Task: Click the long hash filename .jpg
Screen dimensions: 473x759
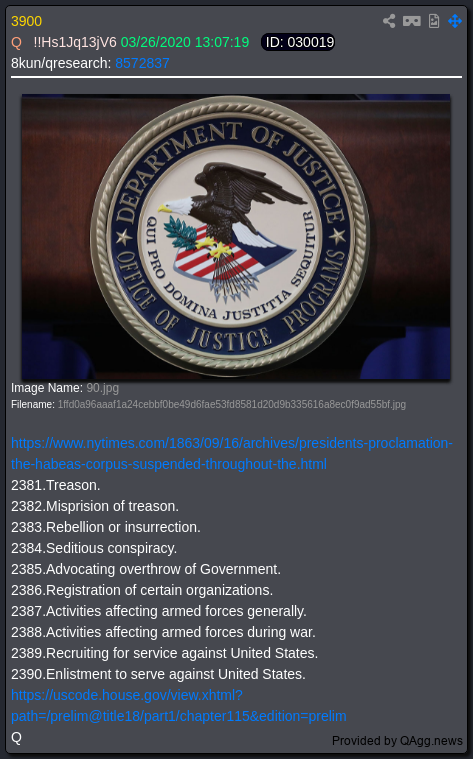Action: point(231,405)
